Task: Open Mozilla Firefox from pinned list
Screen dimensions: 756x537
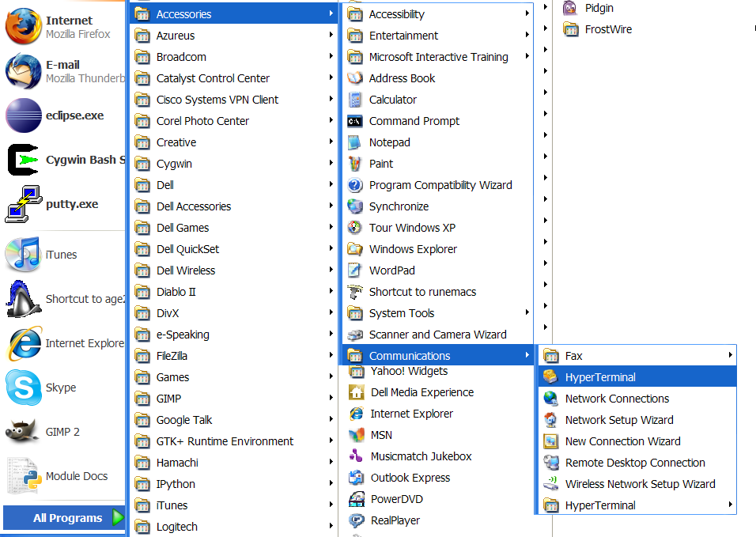Action: coord(24,27)
